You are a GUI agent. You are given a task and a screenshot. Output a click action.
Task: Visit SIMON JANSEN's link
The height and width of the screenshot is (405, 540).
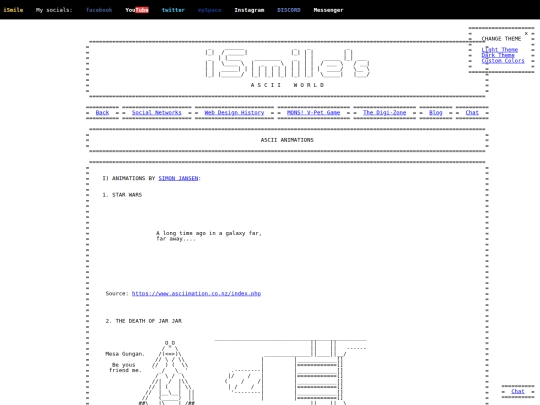tap(178, 178)
